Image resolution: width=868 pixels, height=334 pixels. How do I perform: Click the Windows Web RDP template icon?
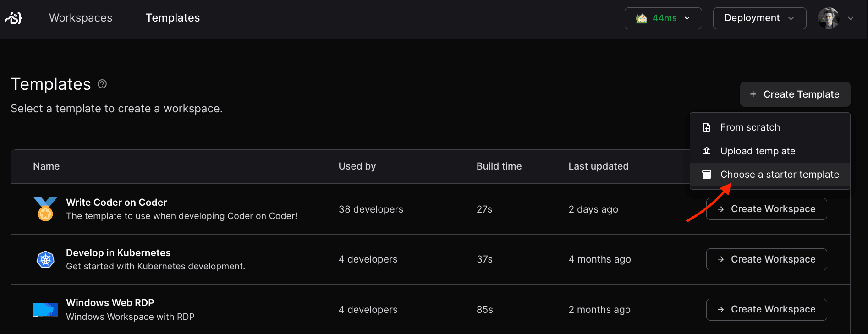(45, 310)
